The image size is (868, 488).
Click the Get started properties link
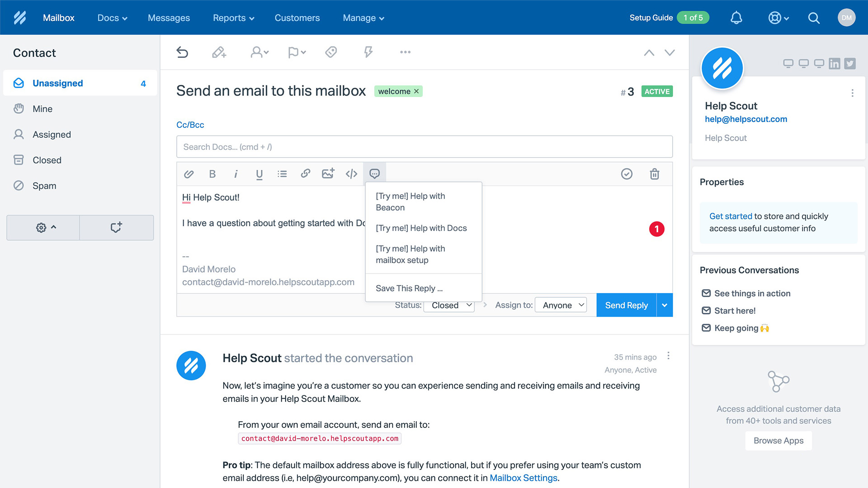pos(731,216)
